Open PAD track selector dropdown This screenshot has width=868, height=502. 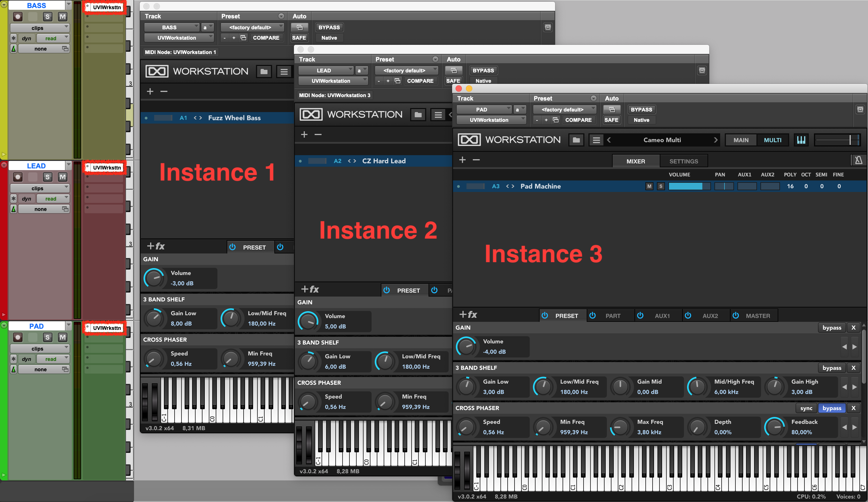pos(484,109)
